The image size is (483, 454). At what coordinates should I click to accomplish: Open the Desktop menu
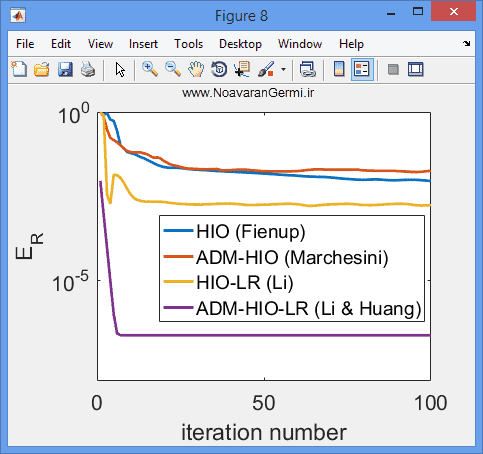tap(240, 44)
